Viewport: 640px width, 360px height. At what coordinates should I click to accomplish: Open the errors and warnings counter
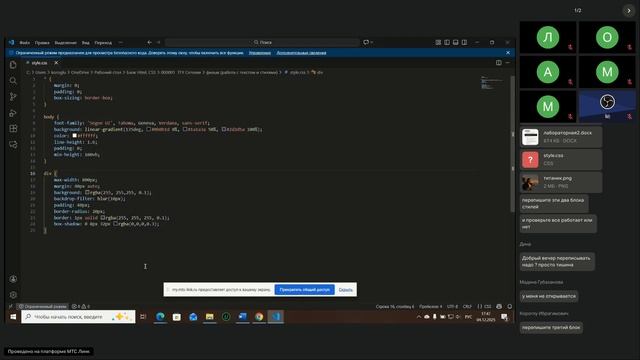81,306
